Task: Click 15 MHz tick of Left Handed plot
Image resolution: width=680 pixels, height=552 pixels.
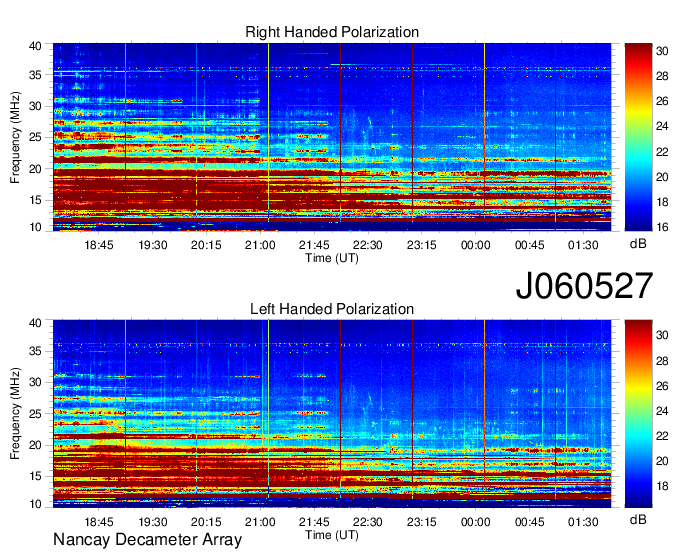Action: 35,477
